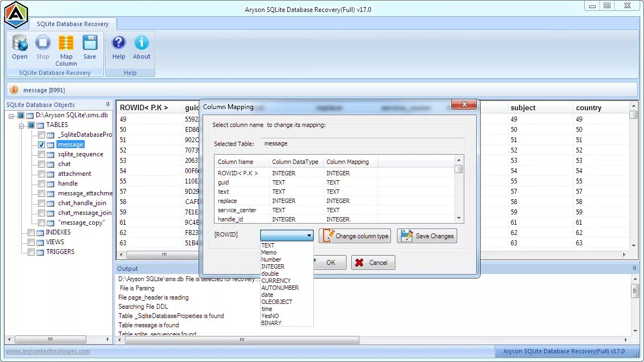This screenshot has width=644, height=362.
Task: Click Change column type button
Action: (355, 236)
